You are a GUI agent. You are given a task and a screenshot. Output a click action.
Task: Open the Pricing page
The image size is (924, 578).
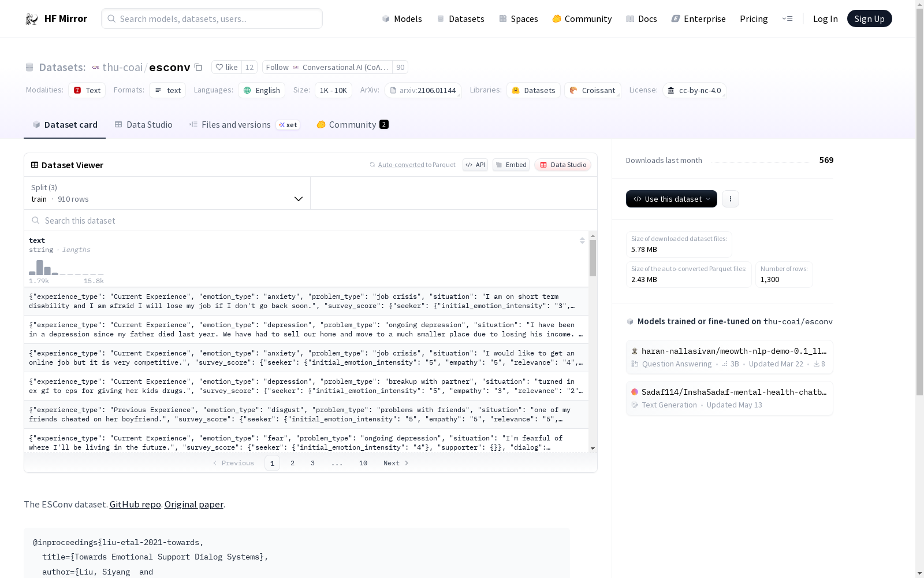pyautogui.click(x=754, y=18)
